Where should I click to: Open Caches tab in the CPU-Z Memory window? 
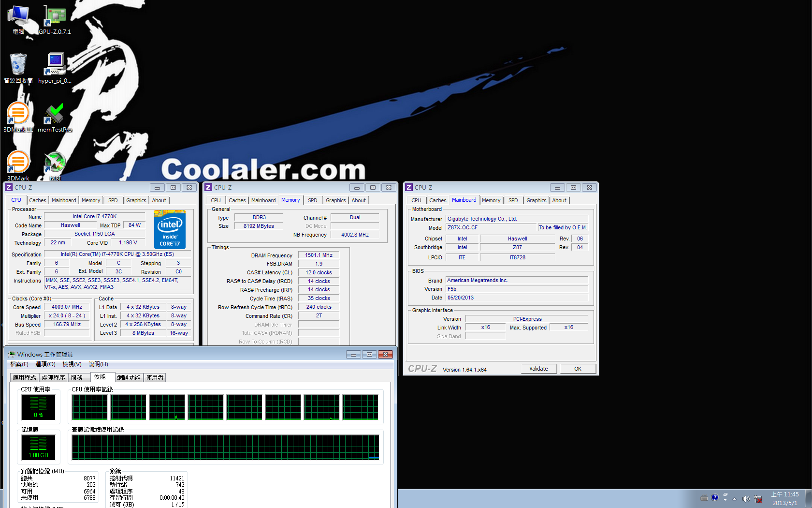click(237, 200)
